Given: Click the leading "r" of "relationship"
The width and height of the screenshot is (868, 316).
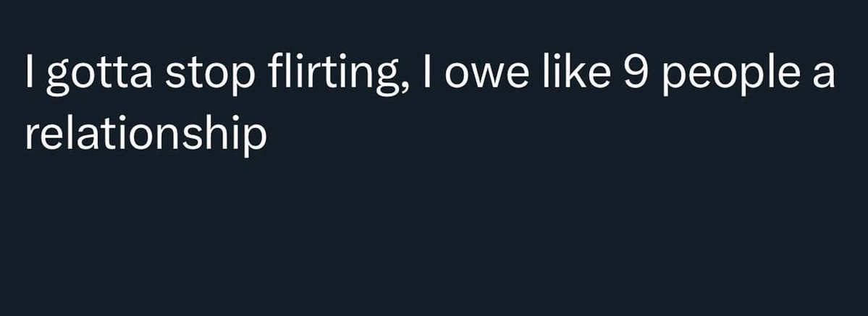Looking at the screenshot, I should 32,138.
